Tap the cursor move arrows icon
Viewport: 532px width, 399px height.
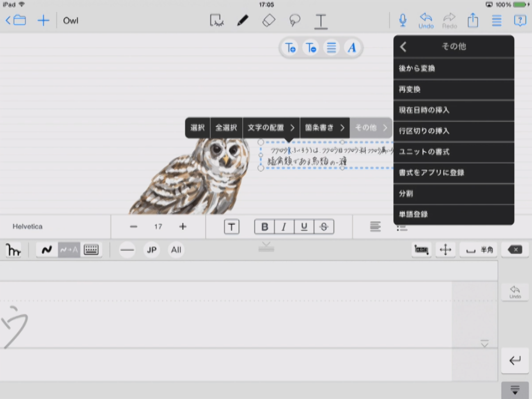445,250
